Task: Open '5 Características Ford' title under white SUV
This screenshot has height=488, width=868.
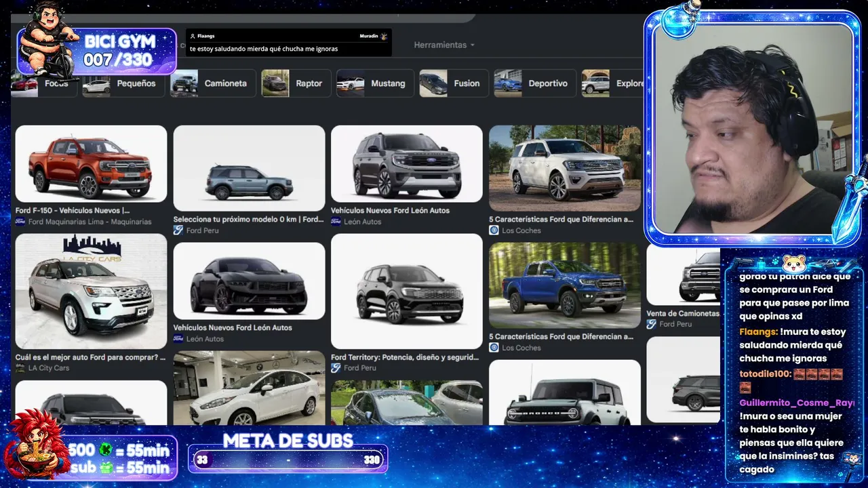Action: click(x=561, y=220)
